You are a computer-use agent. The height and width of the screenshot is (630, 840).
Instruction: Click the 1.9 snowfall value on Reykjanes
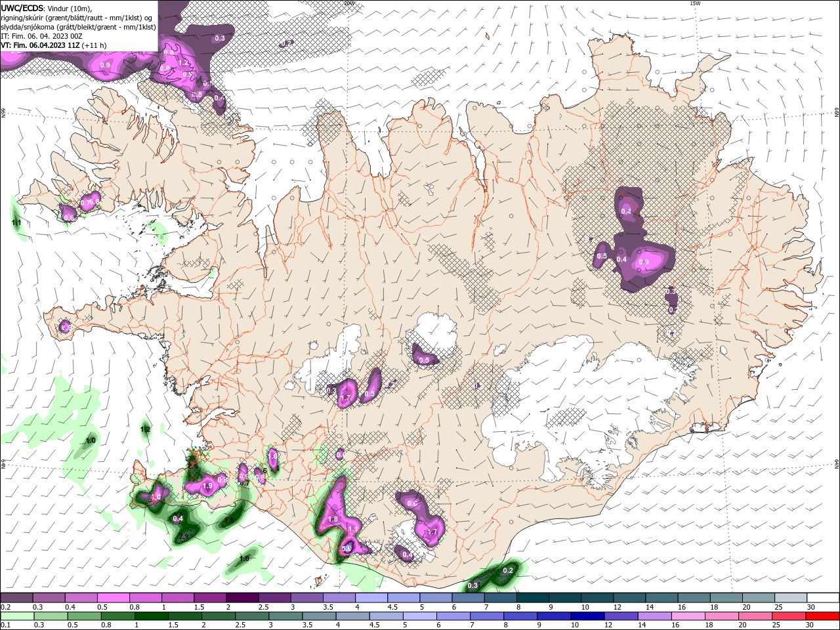207,486
